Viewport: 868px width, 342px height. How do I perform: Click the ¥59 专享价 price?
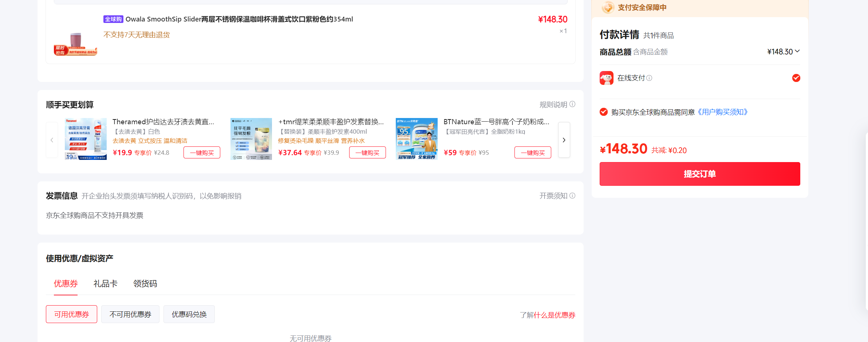click(460, 153)
